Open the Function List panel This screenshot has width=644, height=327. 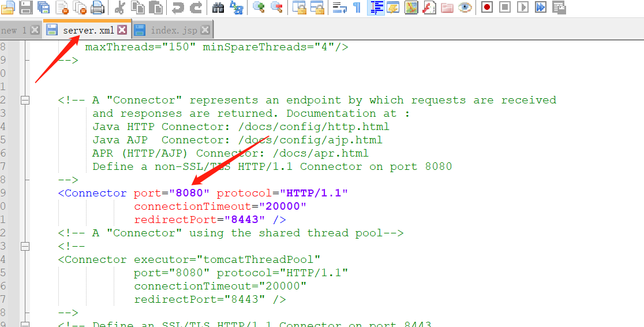click(429, 7)
